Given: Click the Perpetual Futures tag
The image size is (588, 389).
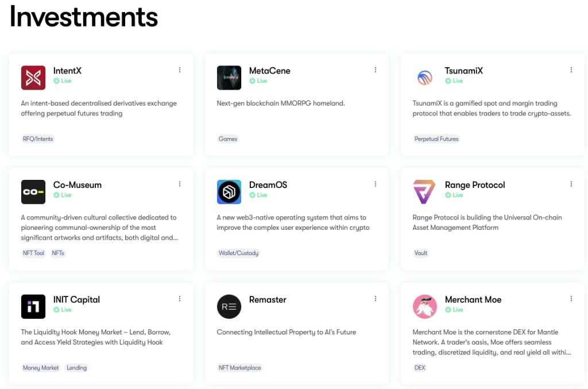Looking at the screenshot, I should pyautogui.click(x=437, y=138).
